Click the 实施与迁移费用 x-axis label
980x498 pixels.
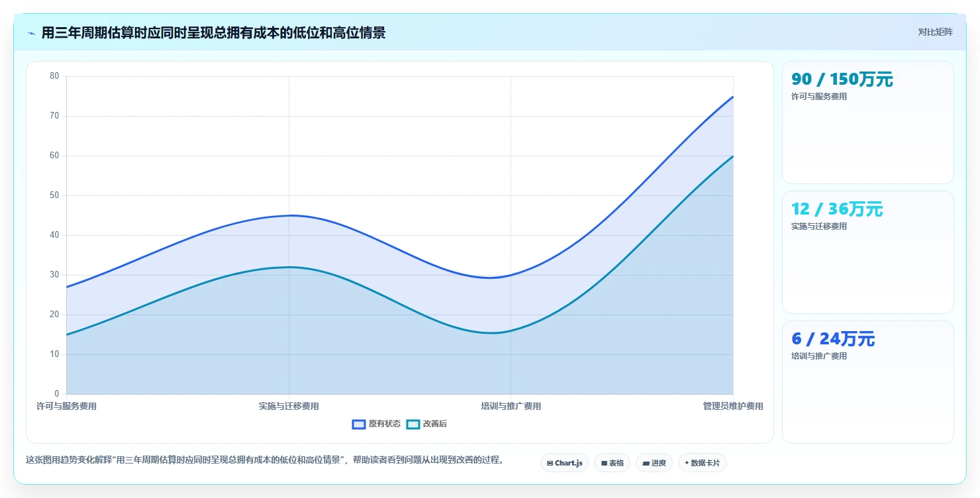click(289, 406)
